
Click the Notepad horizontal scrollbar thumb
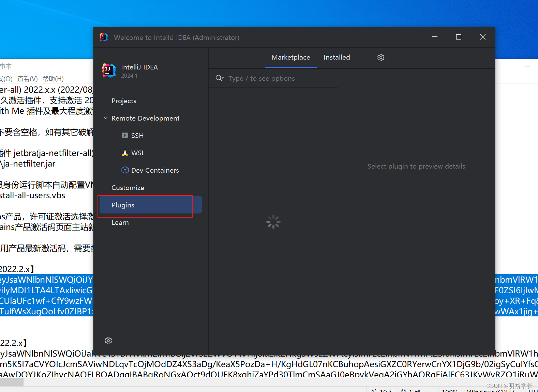(x=12, y=382)
